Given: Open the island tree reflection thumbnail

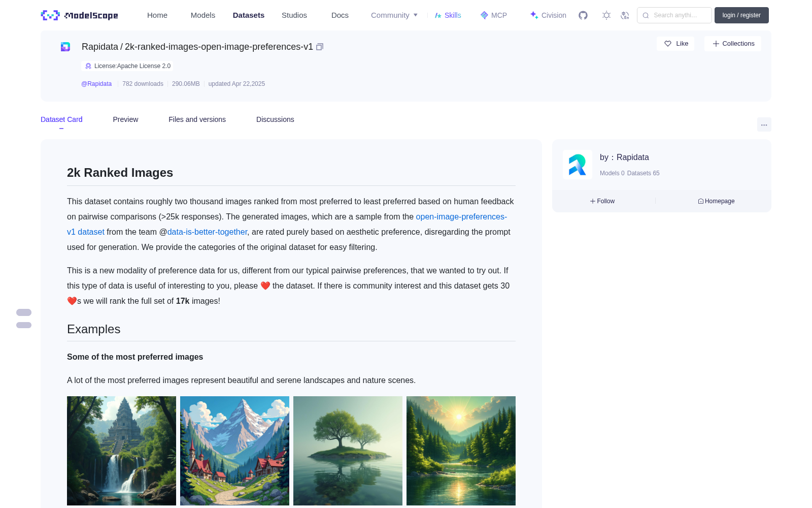Looking at the screenshot, I should [348, 451].
